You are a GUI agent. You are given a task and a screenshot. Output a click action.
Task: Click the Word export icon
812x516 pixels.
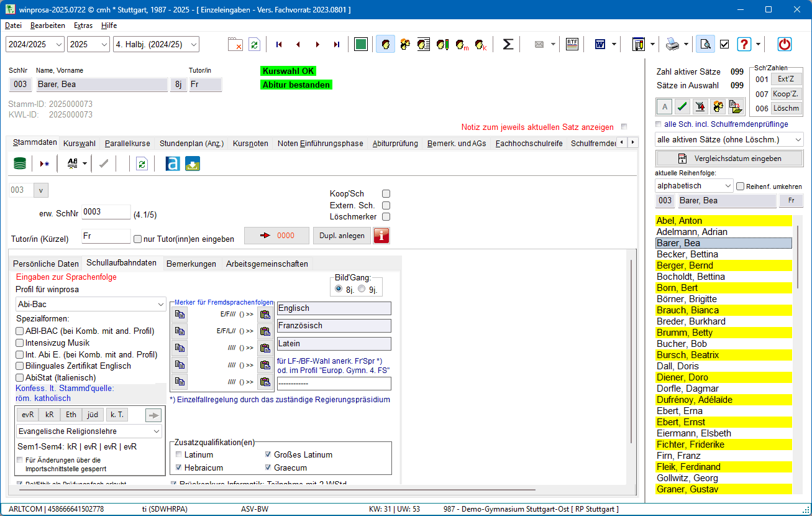pyautogui.click(x=600, y=44)
